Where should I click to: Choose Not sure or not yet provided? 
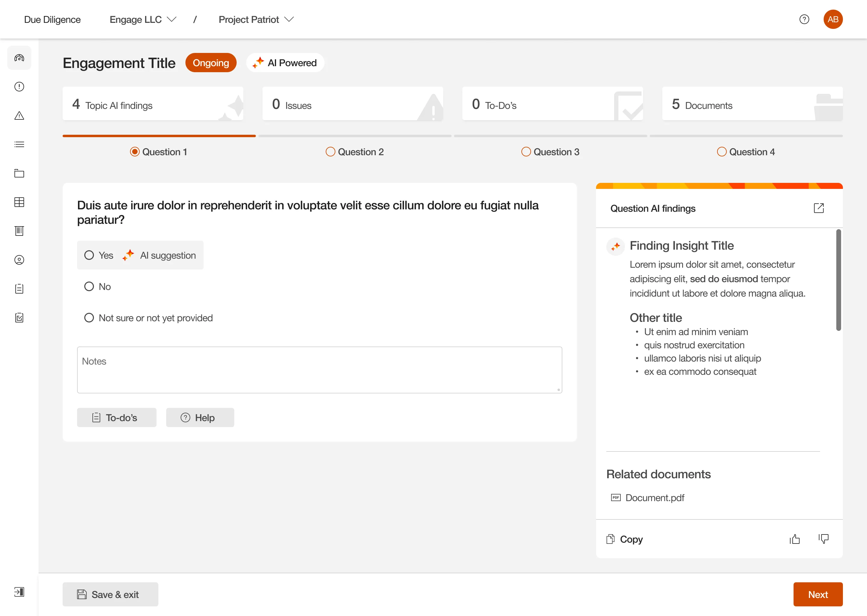89,318
